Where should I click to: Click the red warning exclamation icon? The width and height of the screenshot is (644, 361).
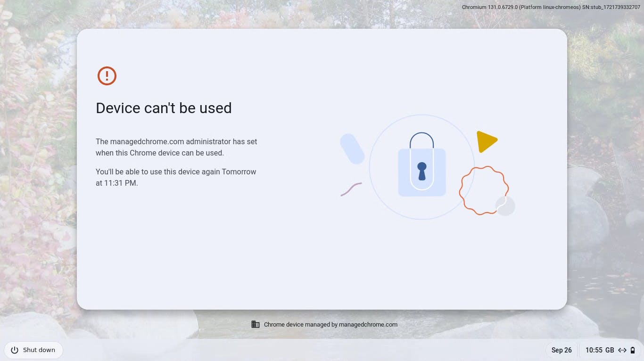click(107, 75)
